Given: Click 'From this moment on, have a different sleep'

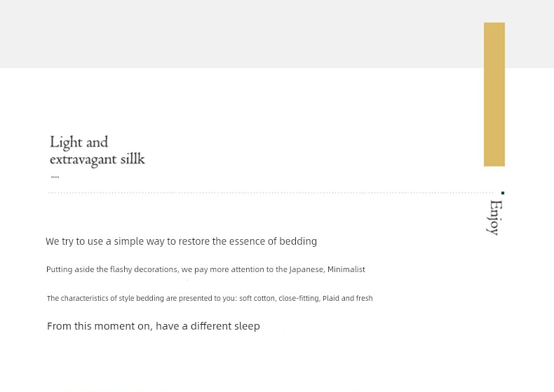Looking at the screenshot, I should pos(154,326).
